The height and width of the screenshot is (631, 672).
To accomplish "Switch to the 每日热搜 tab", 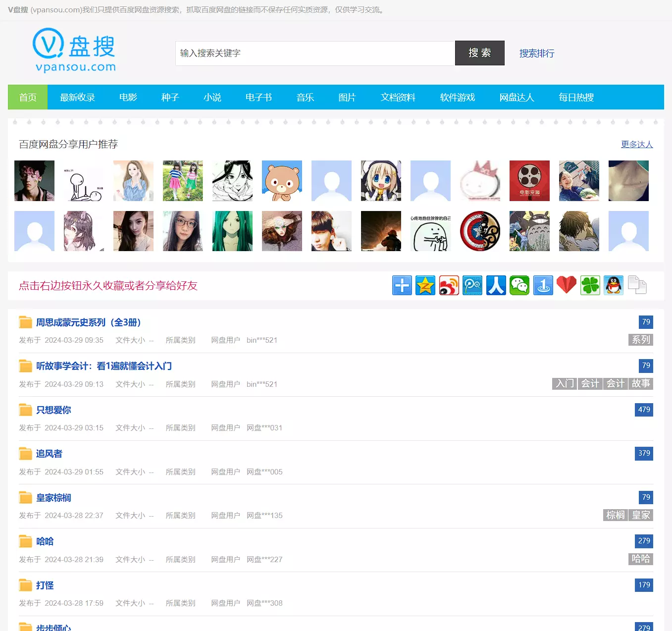I will [576, 98].
